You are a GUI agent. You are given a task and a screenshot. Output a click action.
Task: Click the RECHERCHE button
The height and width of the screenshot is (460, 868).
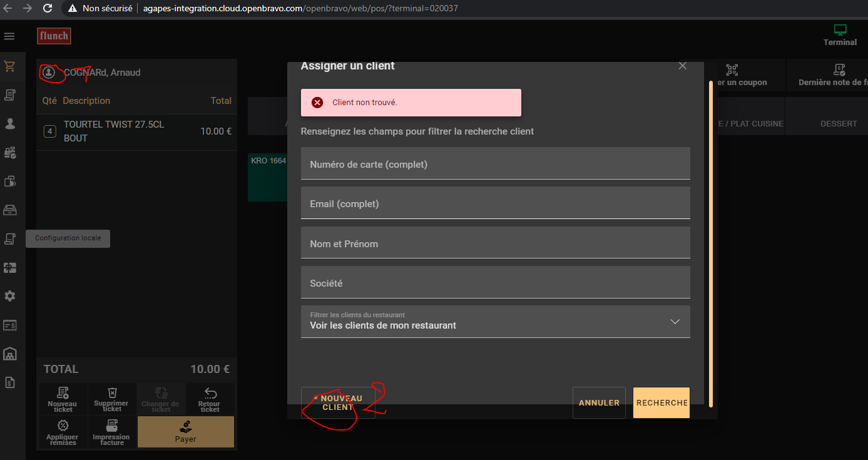(x=661, y=403)
